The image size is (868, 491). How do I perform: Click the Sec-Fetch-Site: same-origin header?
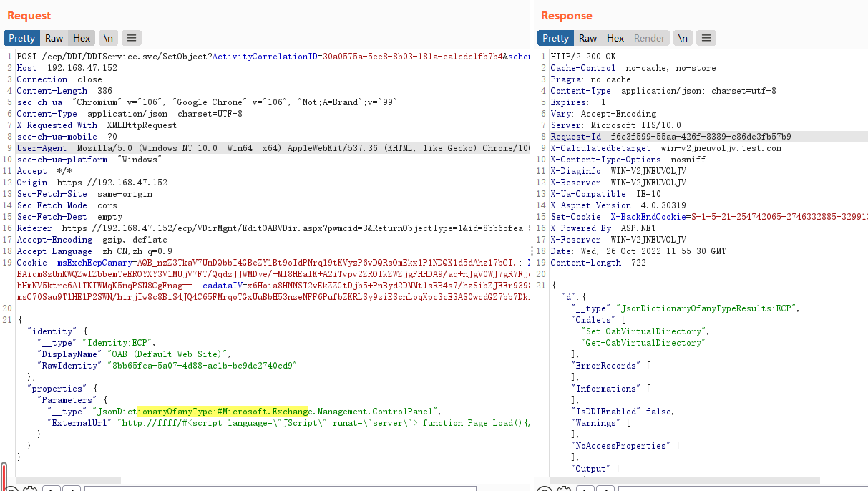click(x=84, y=194)
